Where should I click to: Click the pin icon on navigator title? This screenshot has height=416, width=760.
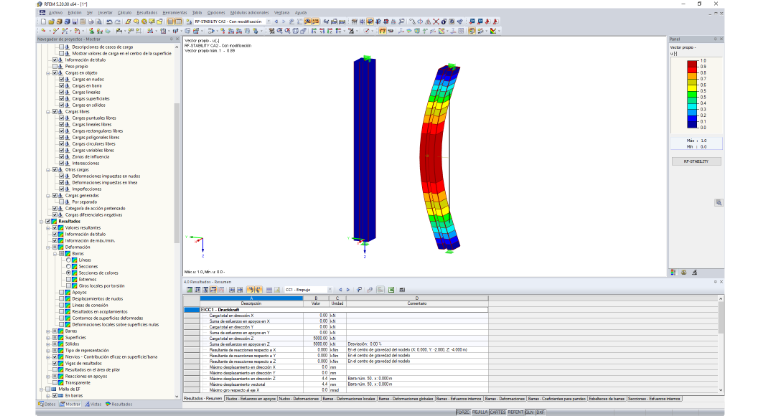click(171, 39)
